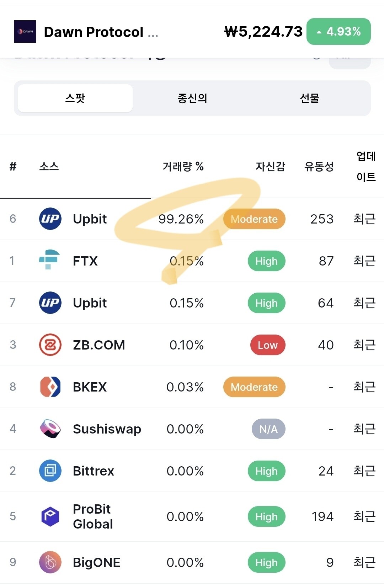Click the green 4.93% change badge
384x588 pixels.
(338, 31)
